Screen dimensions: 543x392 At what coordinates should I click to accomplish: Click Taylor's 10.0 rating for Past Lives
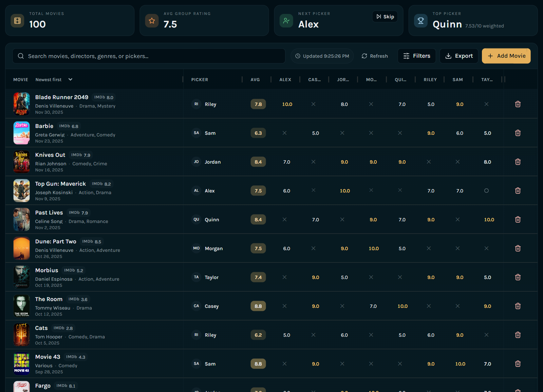coord(489,220)
